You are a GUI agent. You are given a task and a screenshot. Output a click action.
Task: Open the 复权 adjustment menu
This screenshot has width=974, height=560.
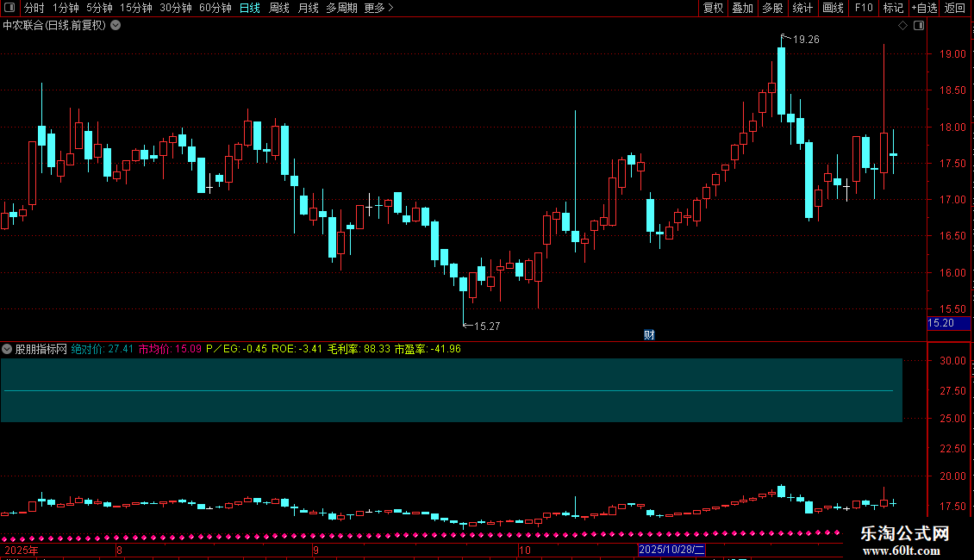(713, 8)
